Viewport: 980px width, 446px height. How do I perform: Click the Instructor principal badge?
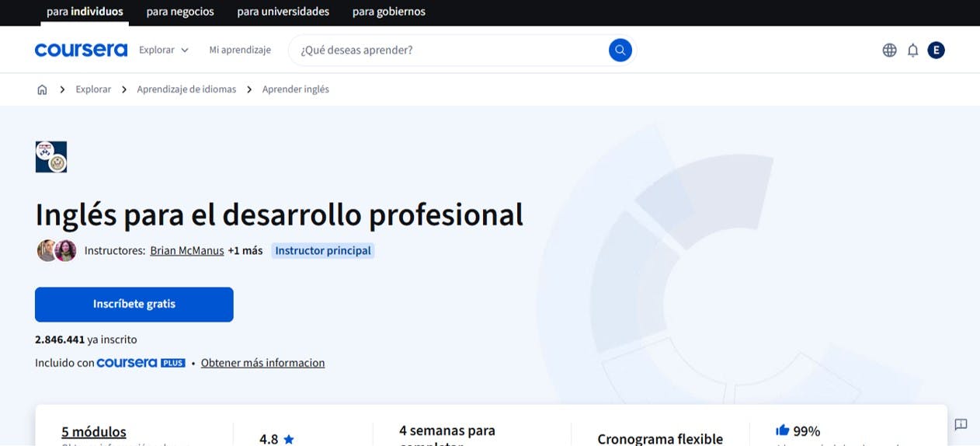coord(323,251)
